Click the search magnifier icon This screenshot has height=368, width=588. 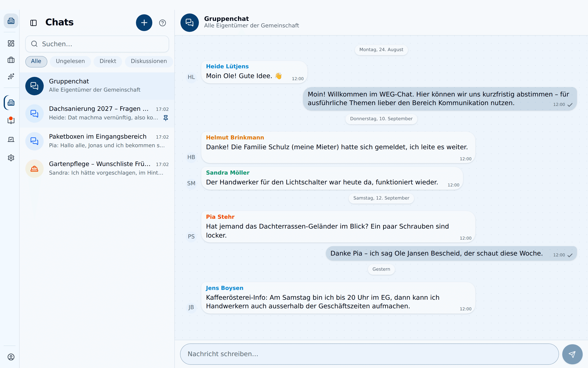click(34, 44)
